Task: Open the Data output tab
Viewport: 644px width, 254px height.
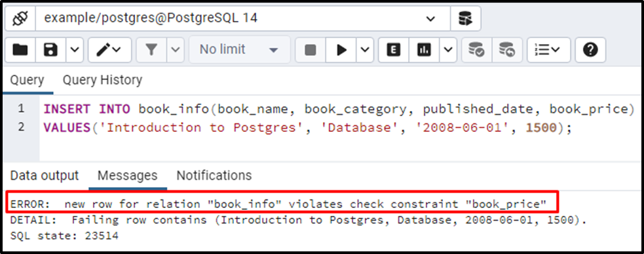Action: click(x=45, y=176)
